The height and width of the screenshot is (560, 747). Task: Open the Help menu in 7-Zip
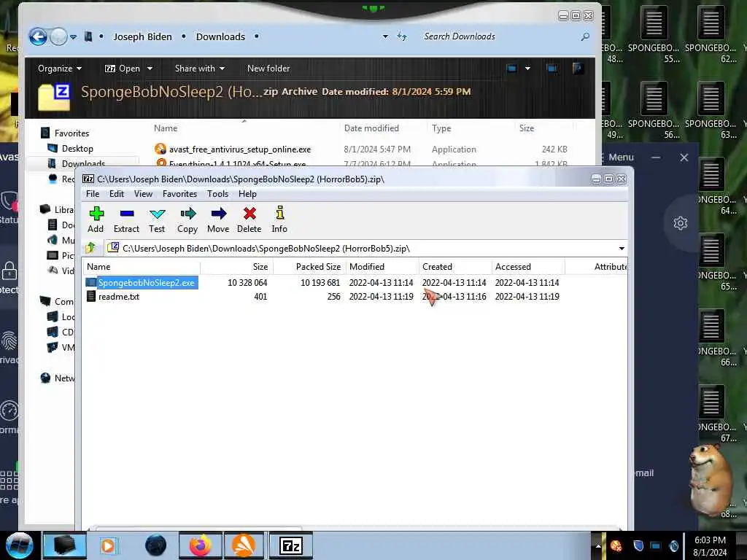(x=247, y=194)
